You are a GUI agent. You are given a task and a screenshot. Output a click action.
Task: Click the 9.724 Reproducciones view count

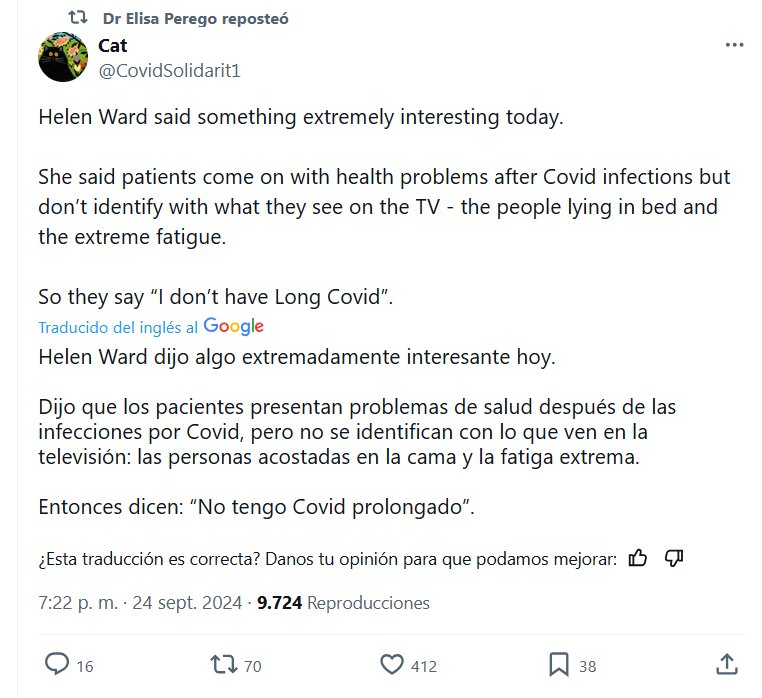[343, 603]
